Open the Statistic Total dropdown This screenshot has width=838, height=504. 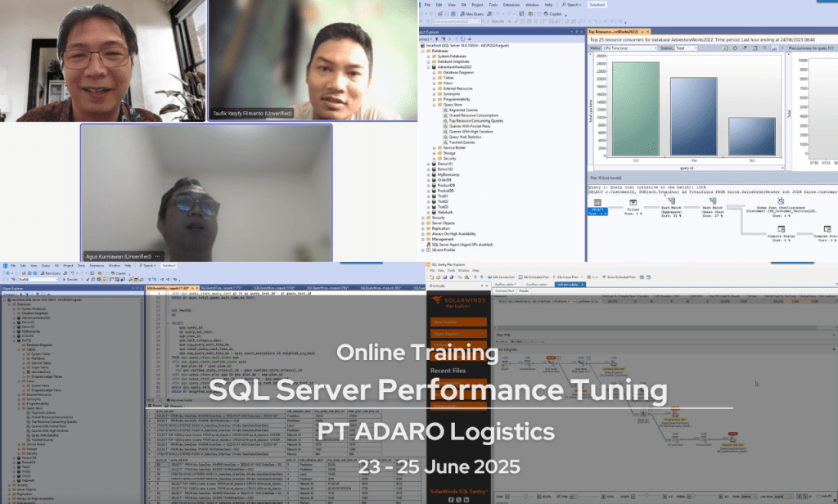[685, 48]
